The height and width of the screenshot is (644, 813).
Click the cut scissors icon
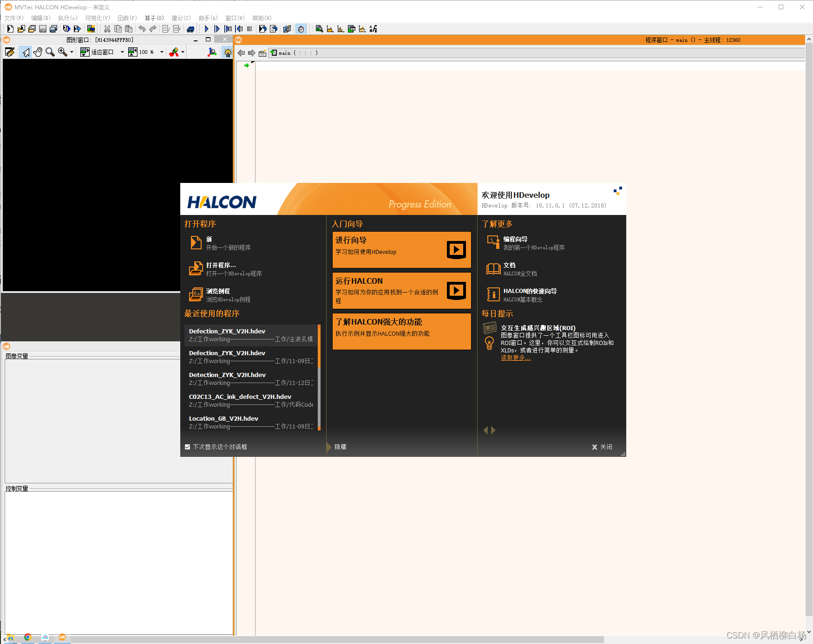107,29
